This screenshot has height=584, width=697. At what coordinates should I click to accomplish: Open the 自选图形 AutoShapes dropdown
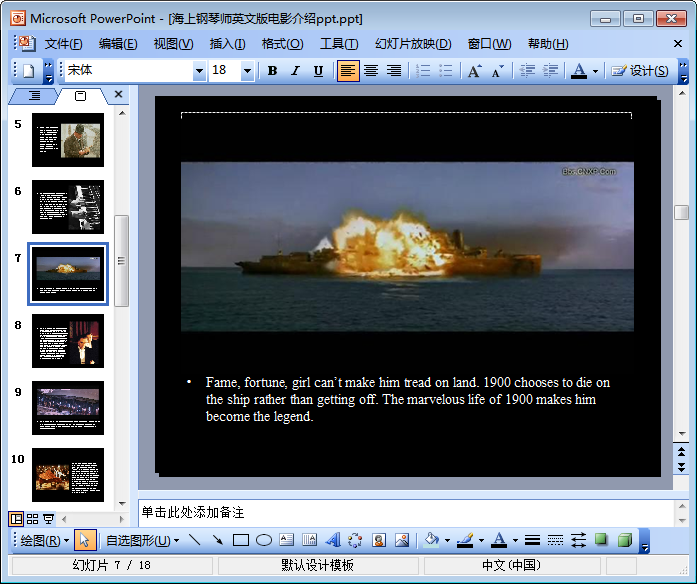pos(142,541)
